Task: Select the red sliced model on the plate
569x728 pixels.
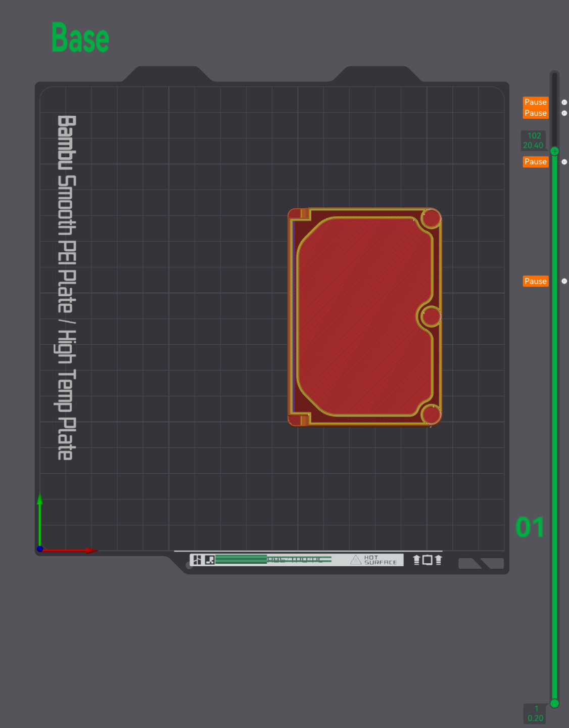Action: pyautogui.click(x=364, y=317)
